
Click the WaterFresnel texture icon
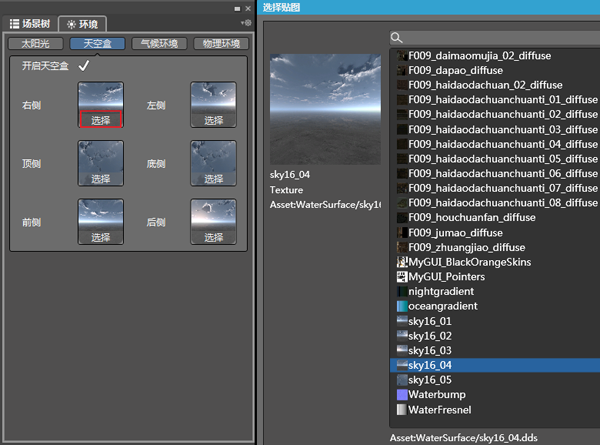(401, 409)
